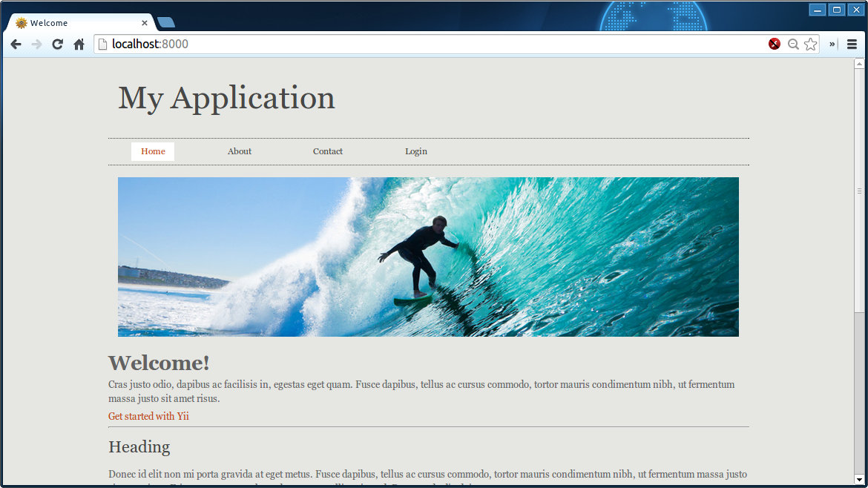Click the browser Back arrow
This screenshot has width=868, height=488.
(16, 44)
